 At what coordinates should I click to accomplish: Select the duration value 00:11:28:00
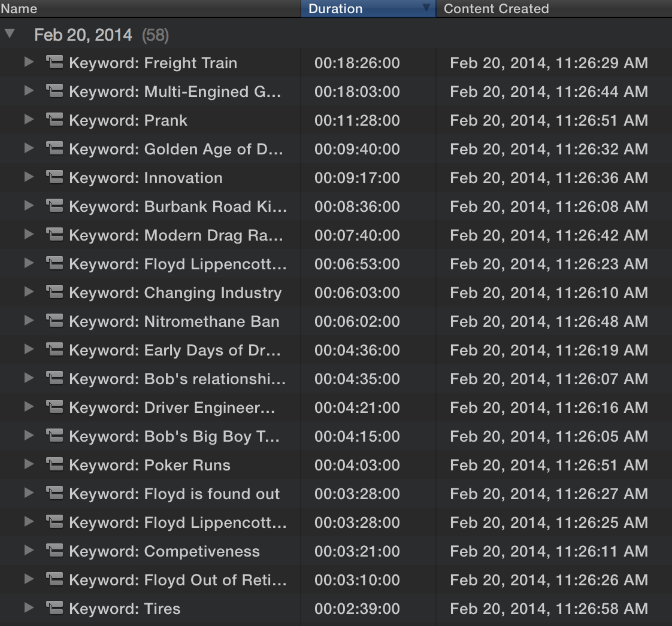coord(357,120)
